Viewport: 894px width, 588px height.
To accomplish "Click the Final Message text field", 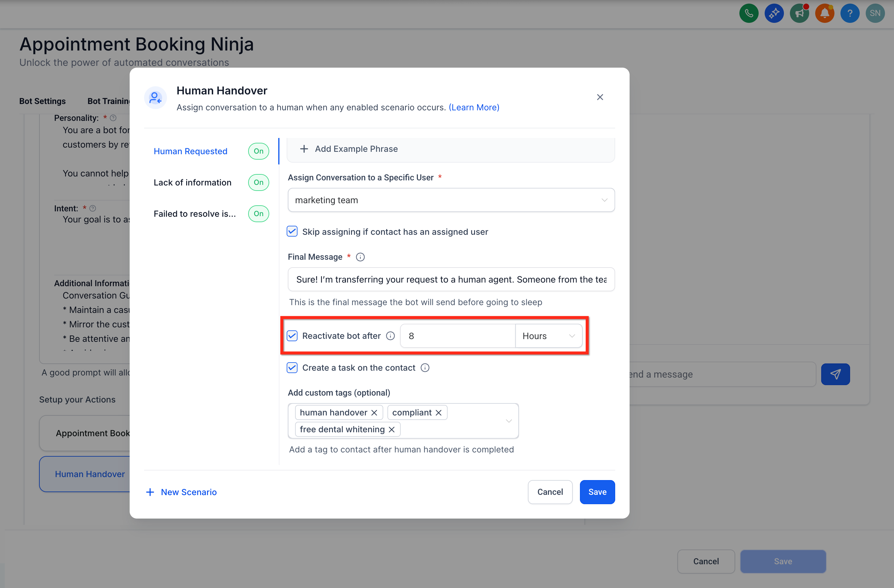I will [451, 279].
